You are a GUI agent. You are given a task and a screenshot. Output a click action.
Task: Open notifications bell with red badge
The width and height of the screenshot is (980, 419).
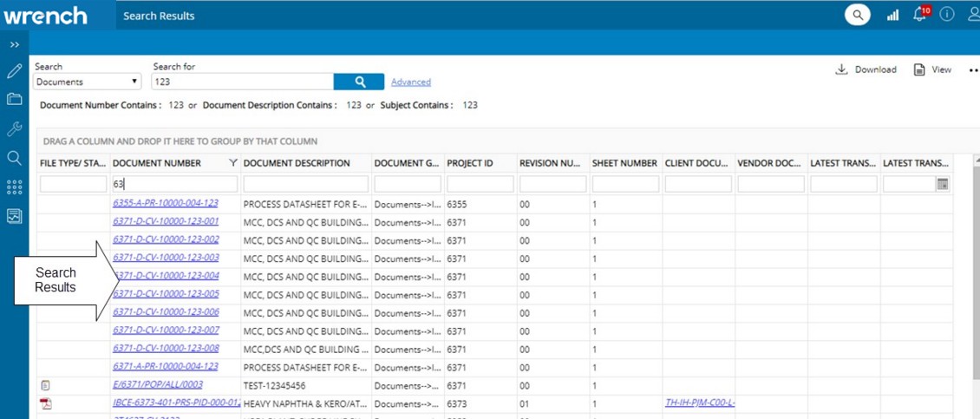920,15
